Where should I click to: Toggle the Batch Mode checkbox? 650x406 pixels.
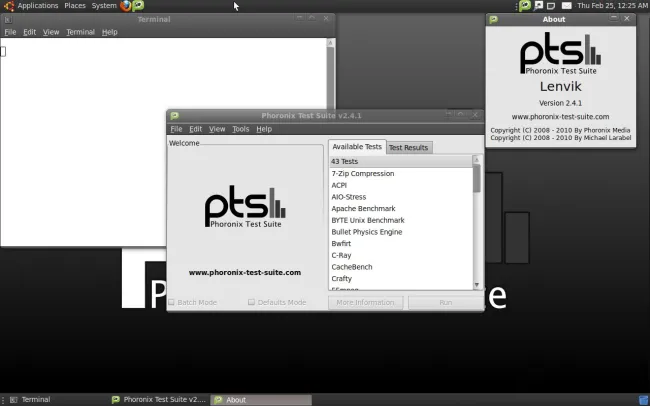[172, 302]
